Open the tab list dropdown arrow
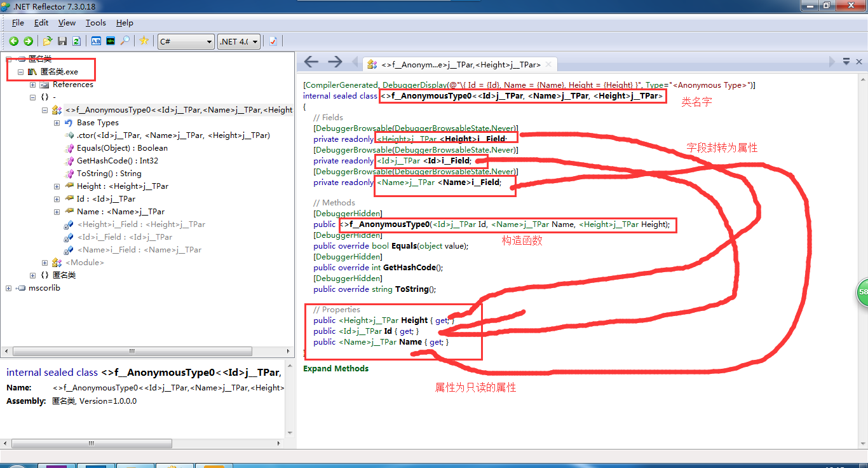The height and width of the screenshot is (468, 868). coord(846,62)
